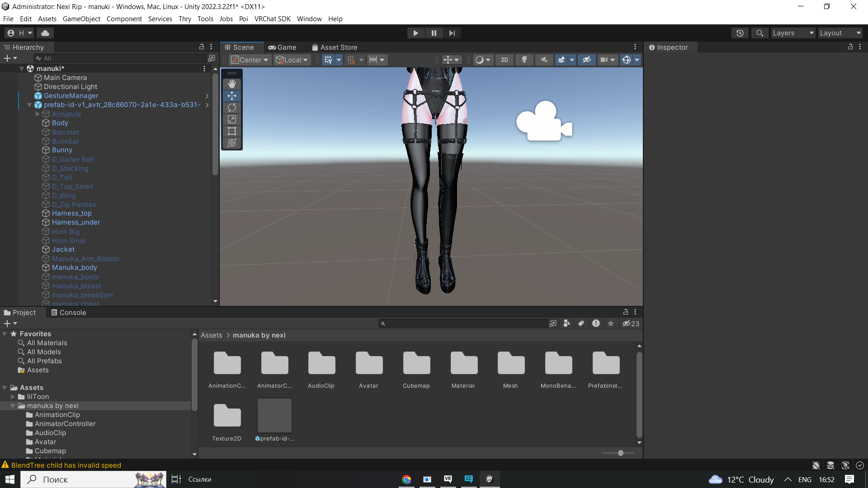Select the Hand view tool

coord(232,84)
